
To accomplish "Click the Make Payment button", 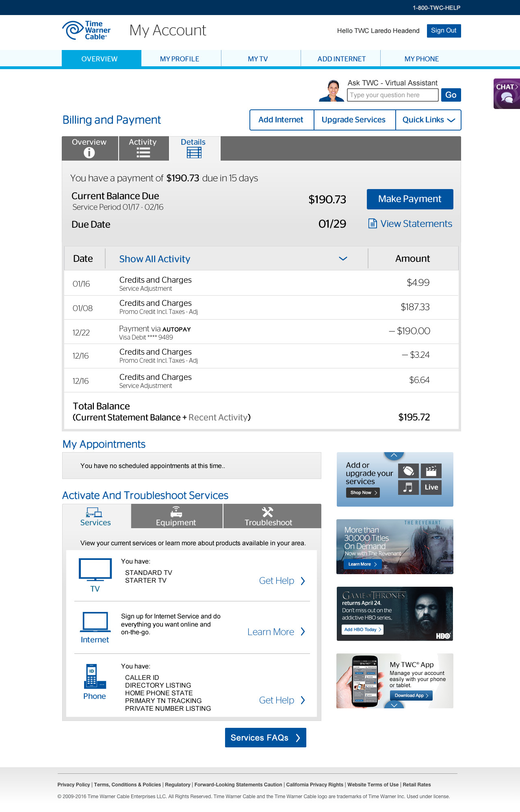I will [x=410, y=199].
